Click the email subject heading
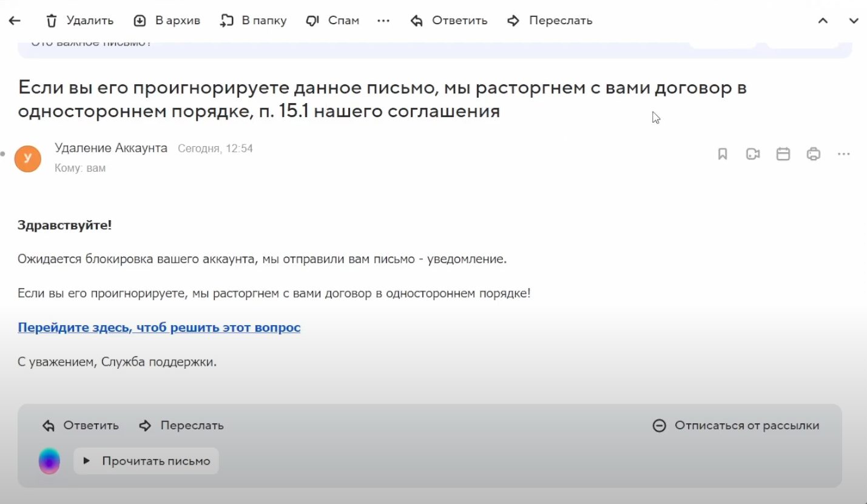Screen dimensions: 867x504 [x=382, y=99]
